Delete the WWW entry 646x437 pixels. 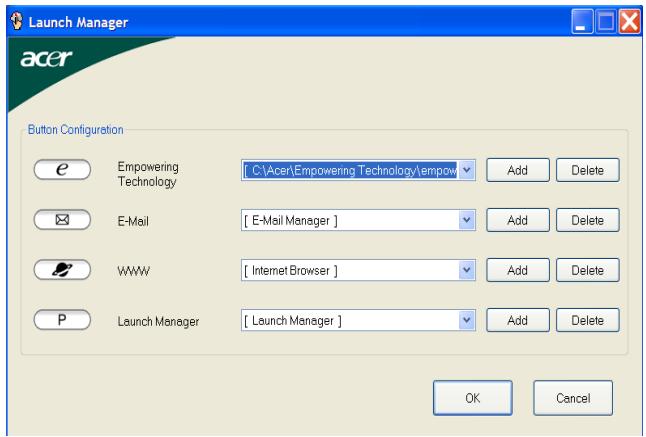pyautogui.click(x=587, y=271)
